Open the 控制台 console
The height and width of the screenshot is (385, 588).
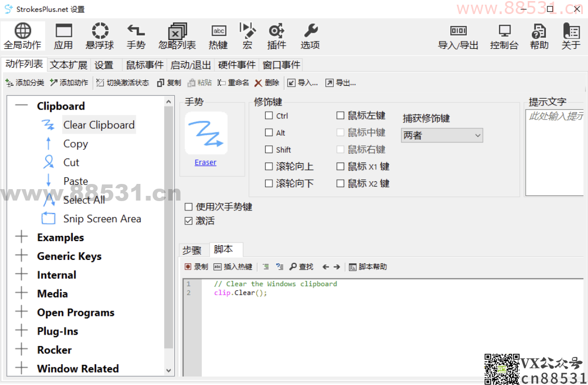click(504, 36)
